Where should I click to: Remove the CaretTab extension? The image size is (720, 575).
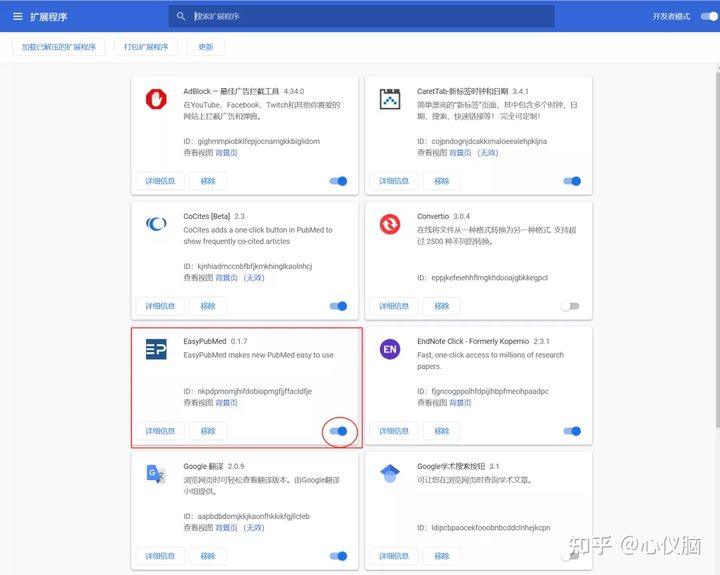point(442,181)
